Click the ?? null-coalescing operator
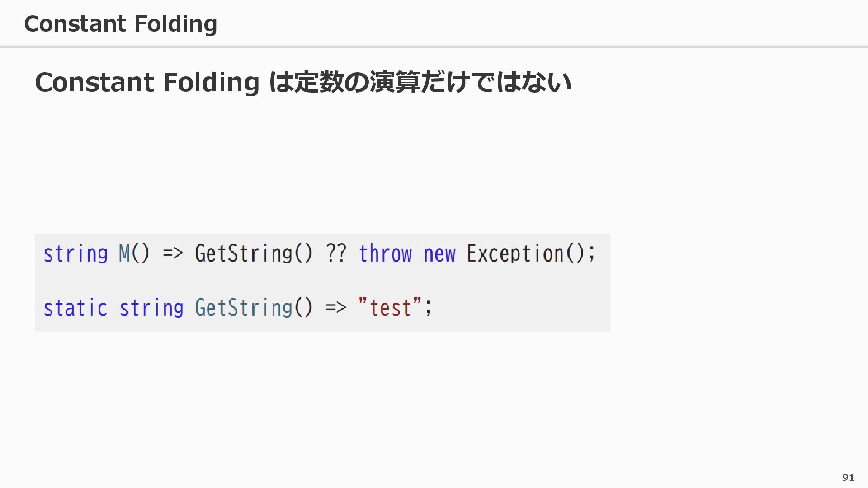This screenshot has width=868, height=488. (335, 254)
